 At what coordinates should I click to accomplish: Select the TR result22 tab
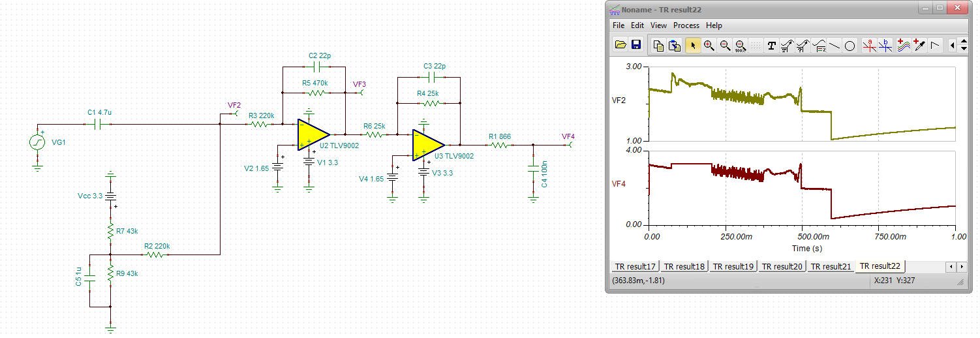click(880, 266)
